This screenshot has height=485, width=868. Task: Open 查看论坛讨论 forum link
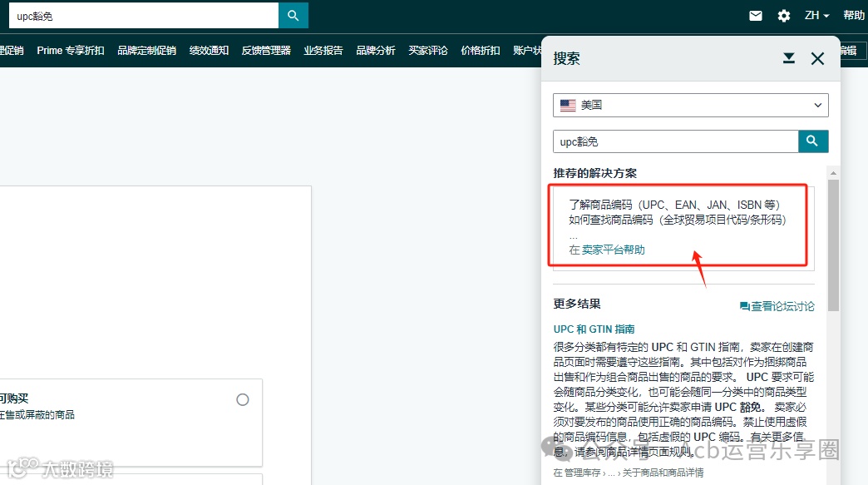pyautogui.click(x=777, y=306)
